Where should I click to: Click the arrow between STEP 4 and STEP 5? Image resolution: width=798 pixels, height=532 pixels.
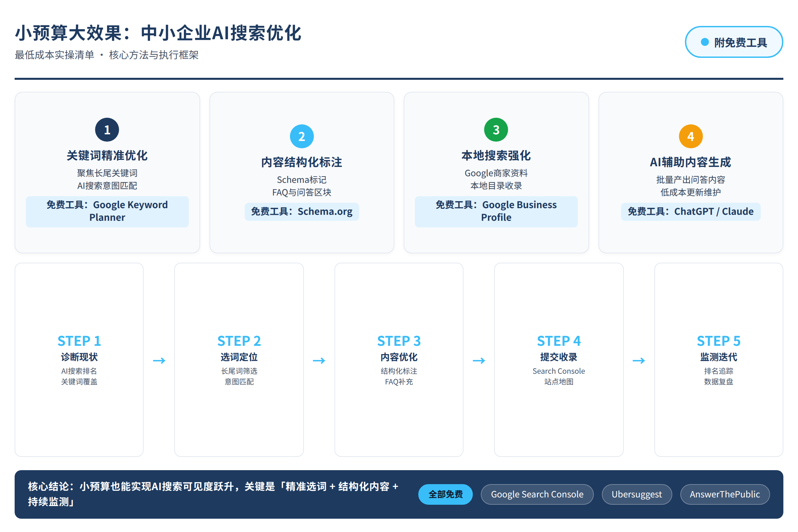tap(639, 361)
